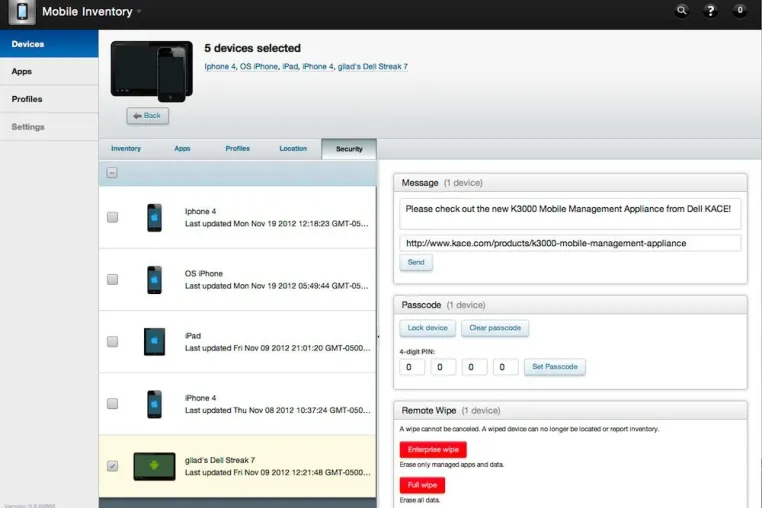Open the second iPhone 4 link in header
This screenshot has width=762, height=508.
pyautogui.click(x=318, y=67)
